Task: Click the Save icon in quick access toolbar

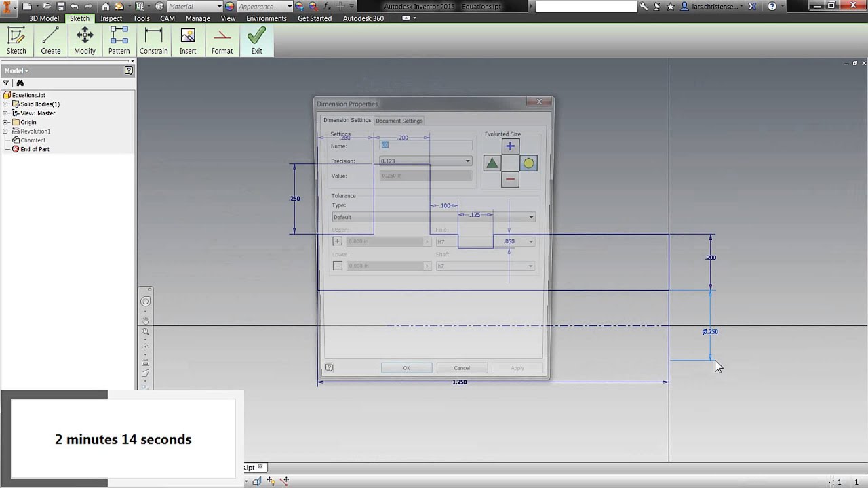Action: click(60, 6)
